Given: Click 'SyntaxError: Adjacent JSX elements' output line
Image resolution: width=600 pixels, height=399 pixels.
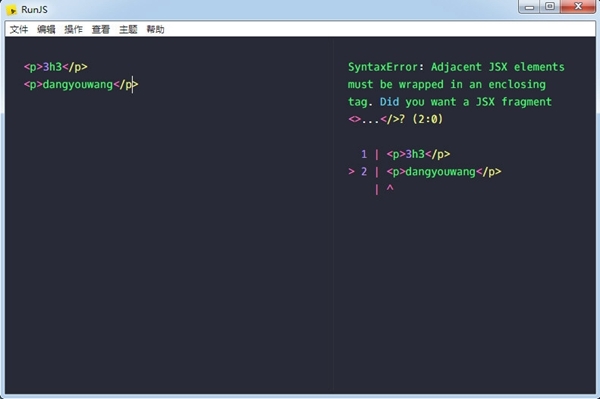Looking at the screenshot, I should [456, 67].
